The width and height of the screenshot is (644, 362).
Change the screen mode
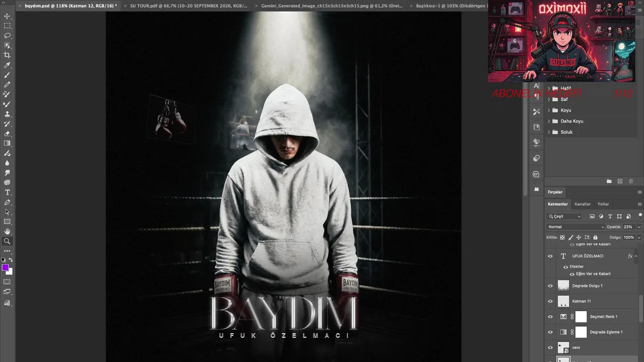tap(7, 292)
